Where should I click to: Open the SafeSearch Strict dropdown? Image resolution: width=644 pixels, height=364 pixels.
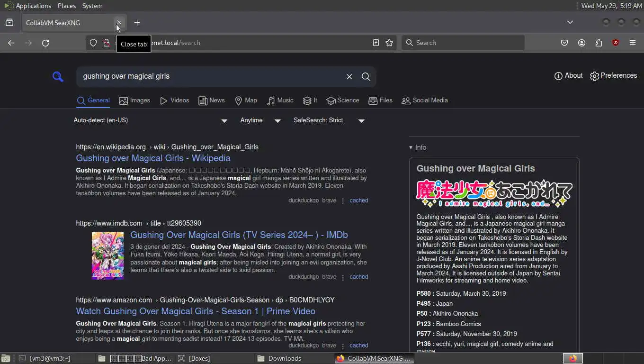click(329, 120)
